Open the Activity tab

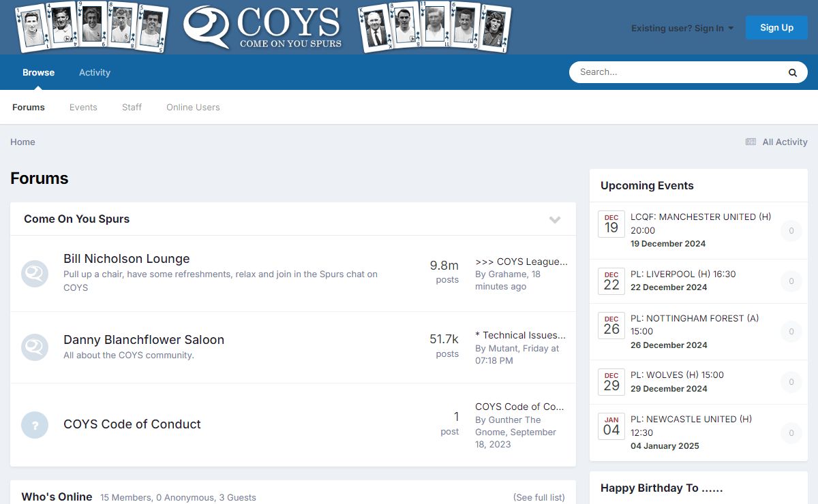point(95,72)
